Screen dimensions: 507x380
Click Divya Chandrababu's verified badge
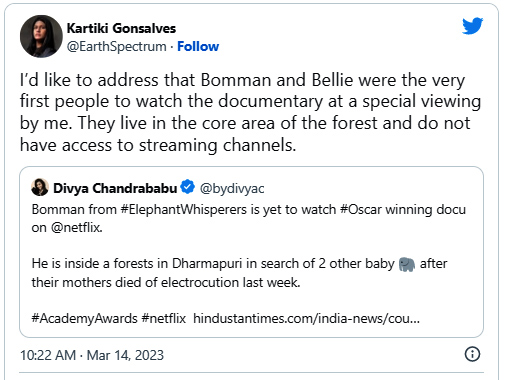click(187, 187)
